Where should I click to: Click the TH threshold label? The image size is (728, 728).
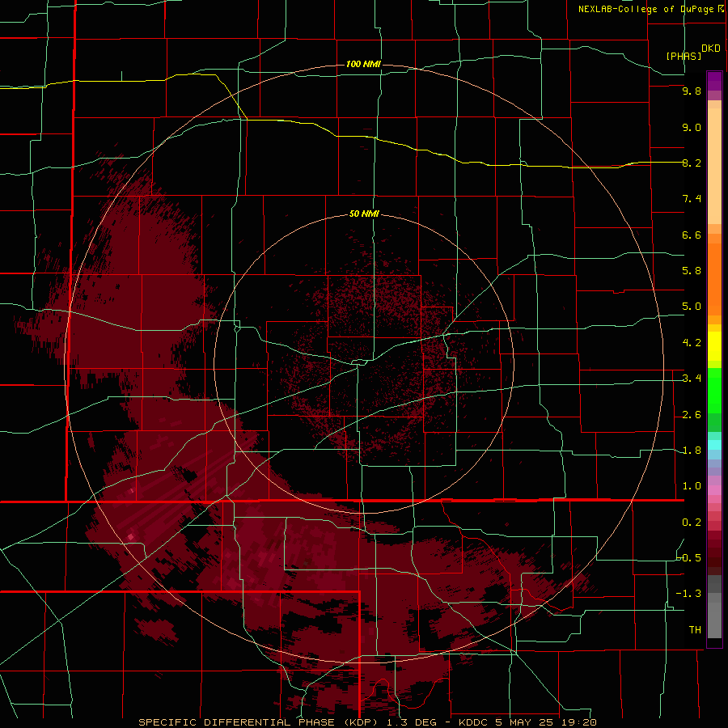click(x=695, y=630)
